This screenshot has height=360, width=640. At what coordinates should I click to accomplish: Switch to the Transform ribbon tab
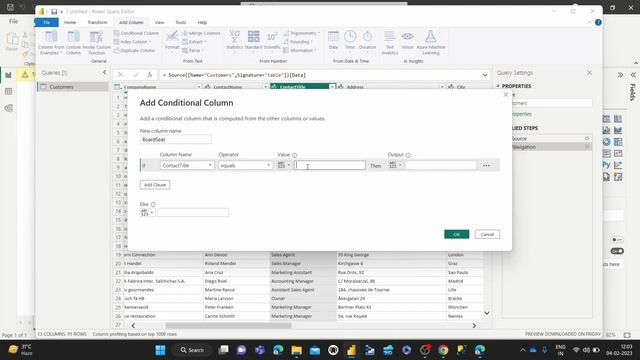coord(98,22)
